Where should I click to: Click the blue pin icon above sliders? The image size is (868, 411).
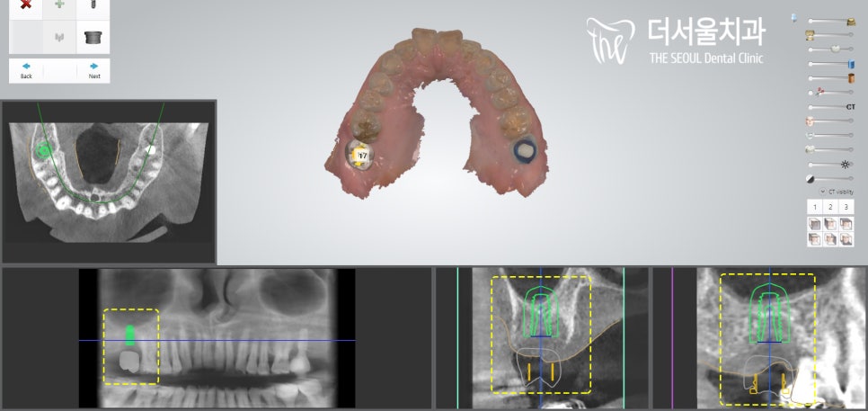(x=793, y=16)
